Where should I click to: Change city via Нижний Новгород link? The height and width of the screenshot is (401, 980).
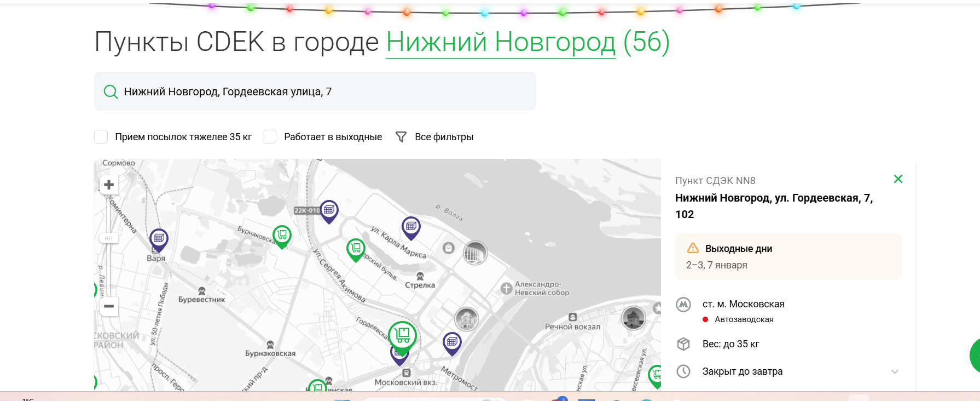pyautogui.click(x=501, y=42)
